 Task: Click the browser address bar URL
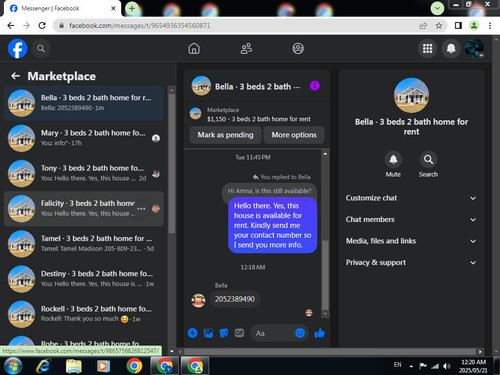(140, 25)
